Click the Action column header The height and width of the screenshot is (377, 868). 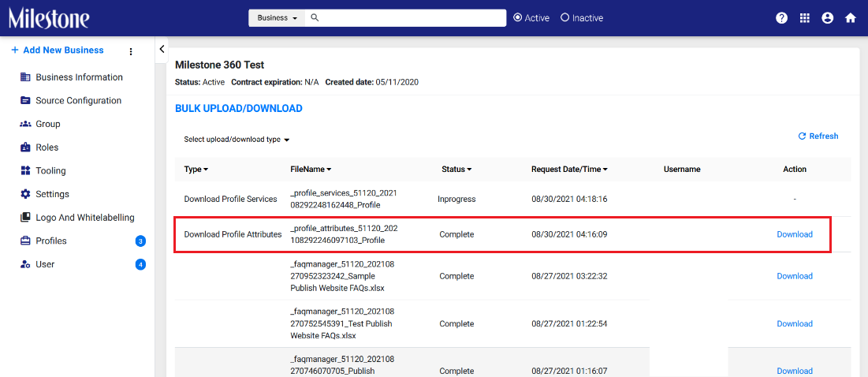(795, 170)
